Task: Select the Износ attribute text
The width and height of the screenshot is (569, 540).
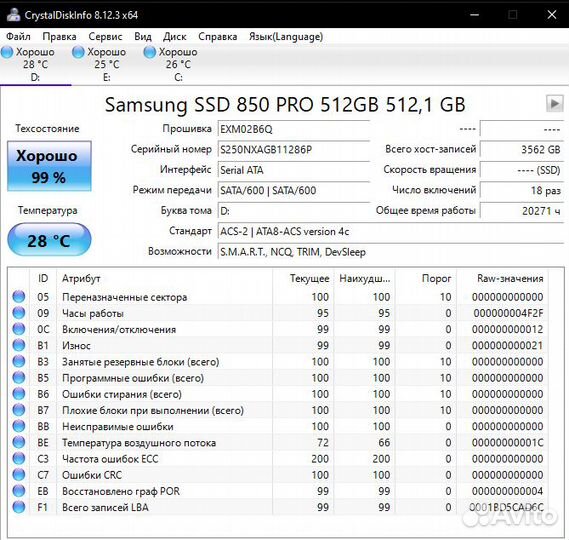Action: pyautogui.click(x=76, y=345)
